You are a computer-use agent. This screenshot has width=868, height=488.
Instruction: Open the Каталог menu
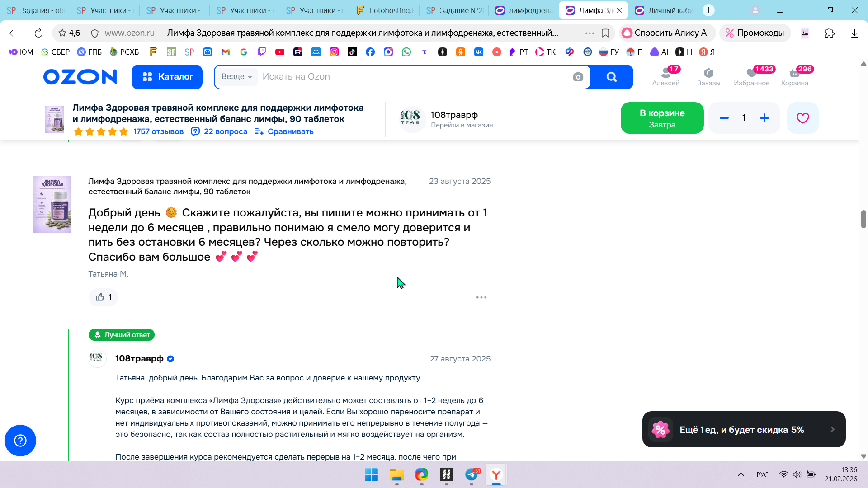pos(167,77)
